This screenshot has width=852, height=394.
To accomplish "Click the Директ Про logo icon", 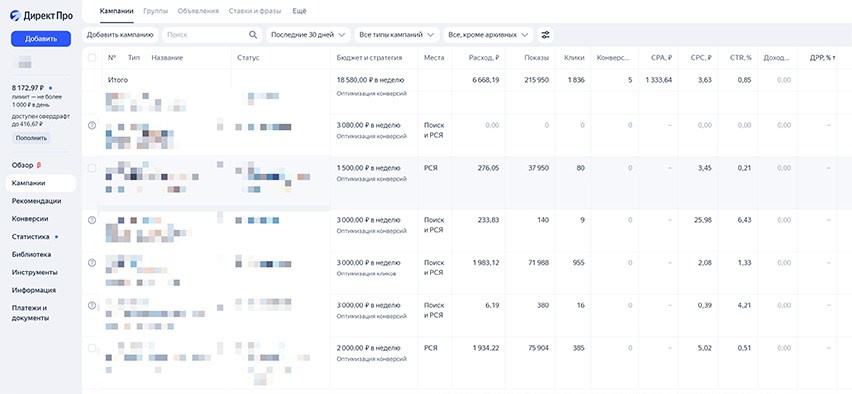I will 15,16.
